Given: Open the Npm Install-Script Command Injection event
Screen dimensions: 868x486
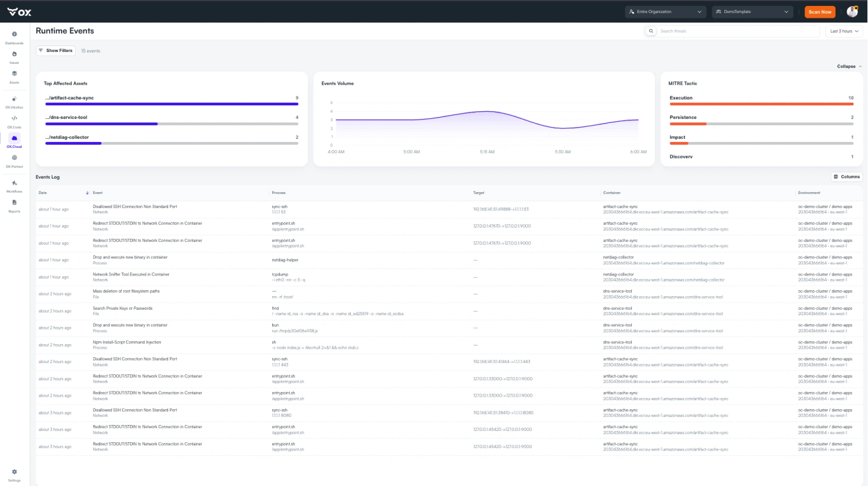Looking at the screenshot, I should [127, 342].
